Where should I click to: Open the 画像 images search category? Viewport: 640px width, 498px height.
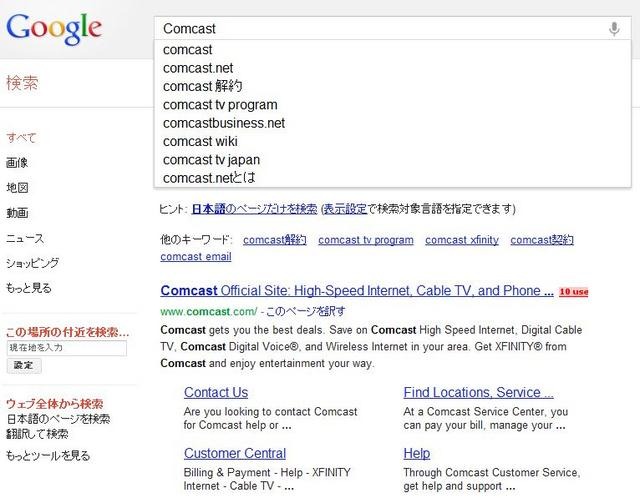click(17, 163)
